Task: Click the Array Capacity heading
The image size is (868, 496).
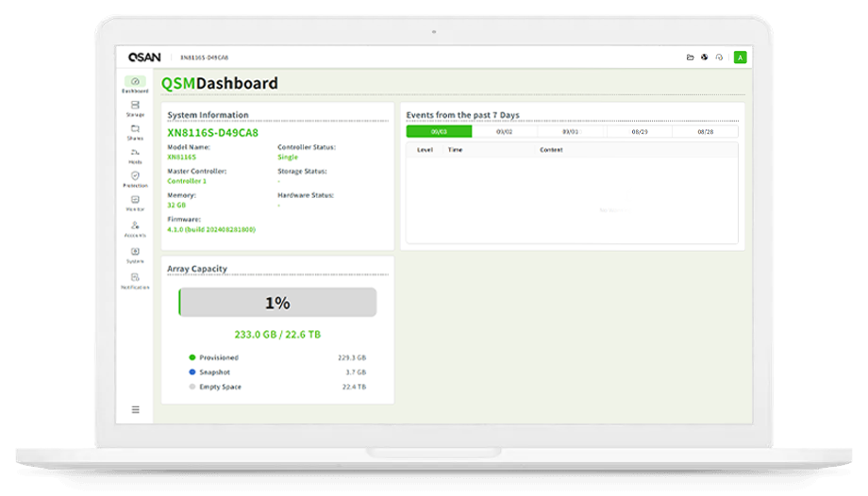Action: [x=197, y=269]
